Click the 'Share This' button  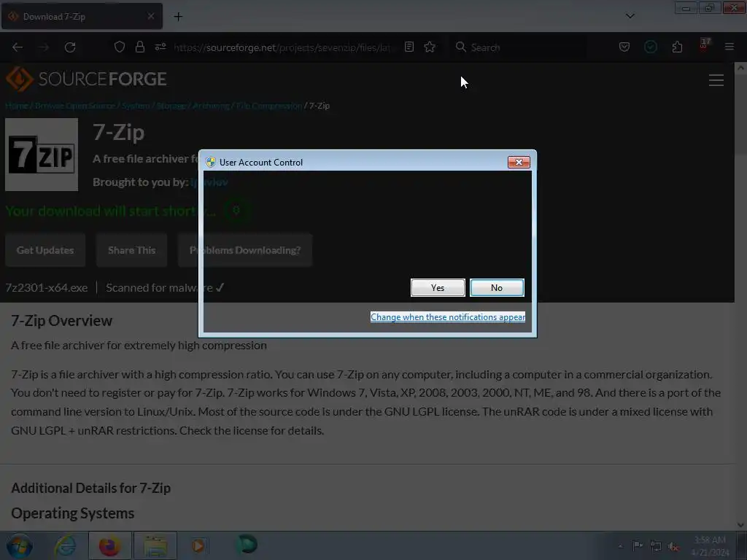(131, 250)
